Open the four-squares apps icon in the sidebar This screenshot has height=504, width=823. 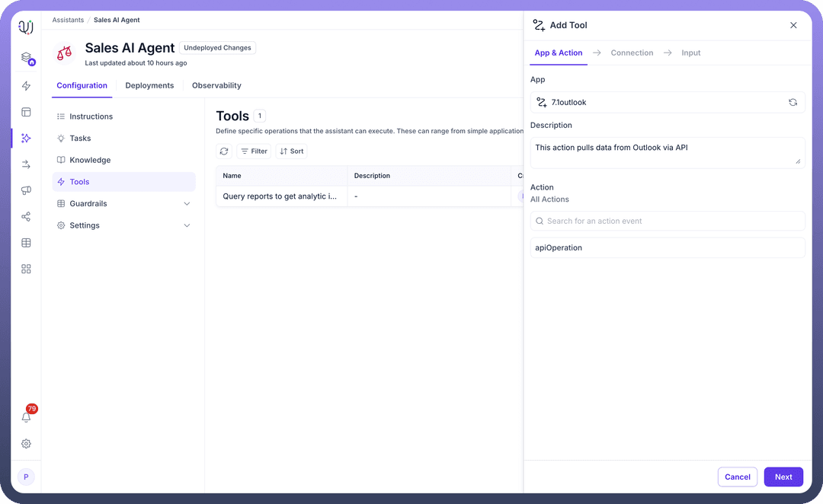coord(26,269)
